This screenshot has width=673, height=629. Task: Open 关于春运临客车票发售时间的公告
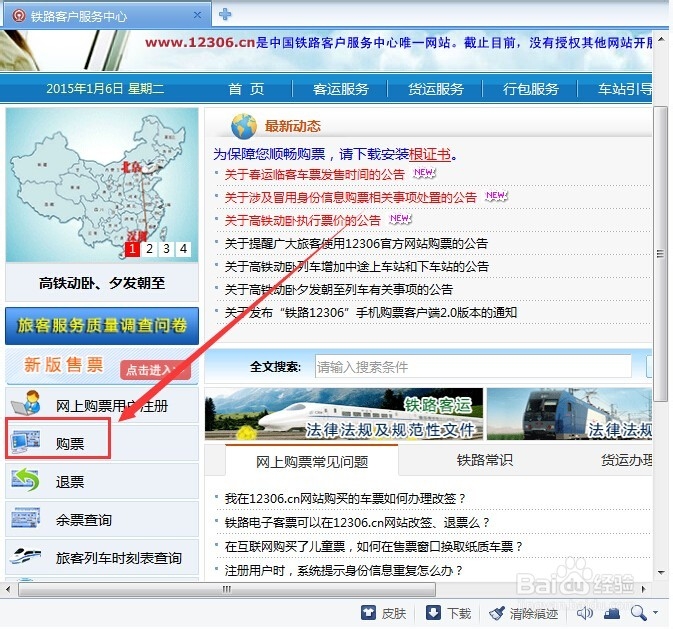click(x=315, y=174)
